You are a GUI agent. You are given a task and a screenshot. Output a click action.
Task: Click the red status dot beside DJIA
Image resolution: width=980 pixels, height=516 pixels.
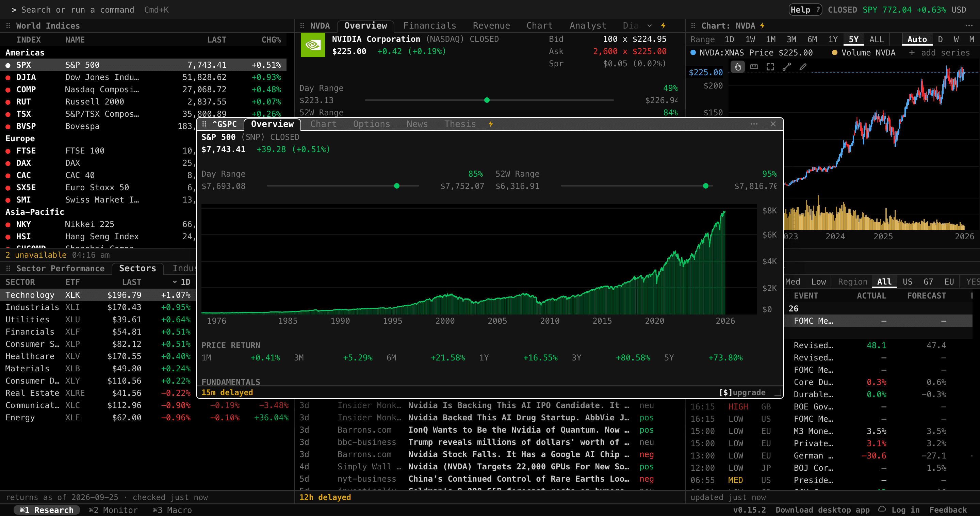pyautogui.click(x=7, y=78)
